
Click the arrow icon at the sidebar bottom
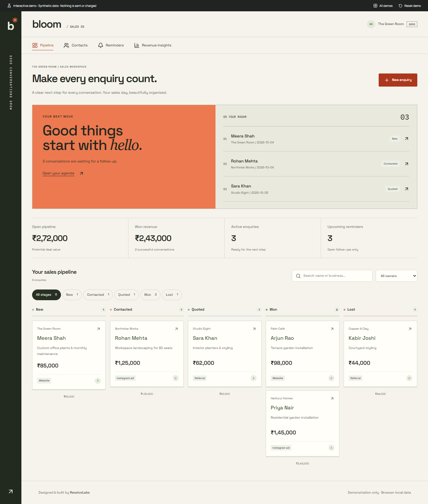(11, 492)
